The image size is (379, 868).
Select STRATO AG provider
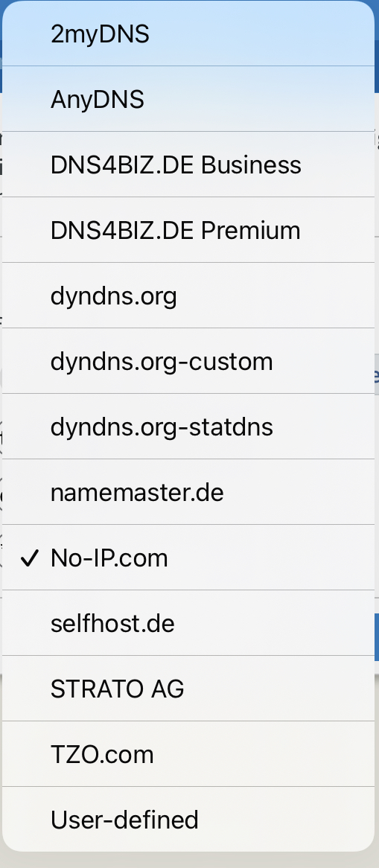pyautogui.click(x=188, y=688)
